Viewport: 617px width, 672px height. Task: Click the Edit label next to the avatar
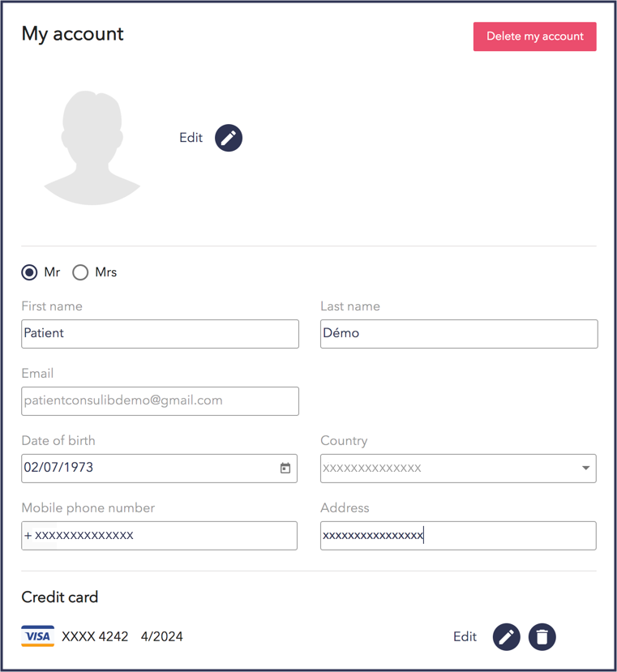tap(191, 138)
